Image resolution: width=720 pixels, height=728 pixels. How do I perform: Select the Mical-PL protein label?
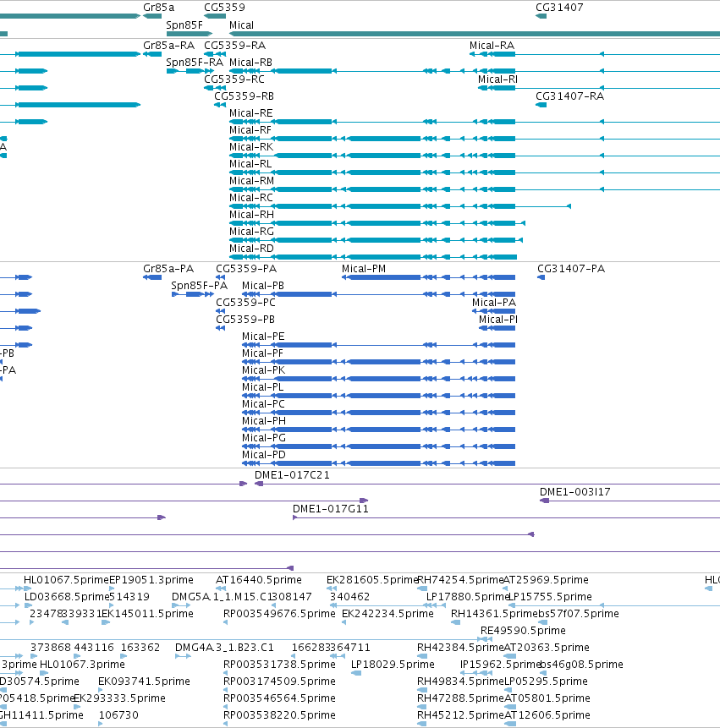point(263,387)
